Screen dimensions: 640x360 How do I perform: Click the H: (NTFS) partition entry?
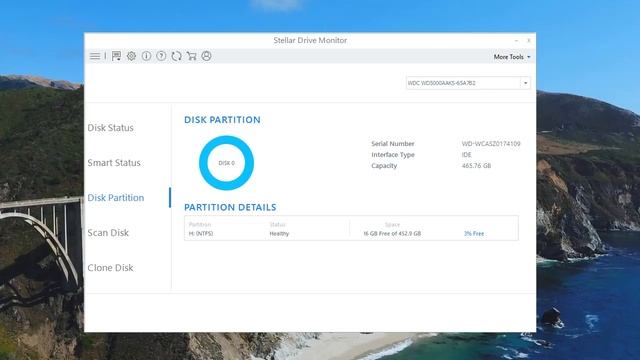coord(201,234)
